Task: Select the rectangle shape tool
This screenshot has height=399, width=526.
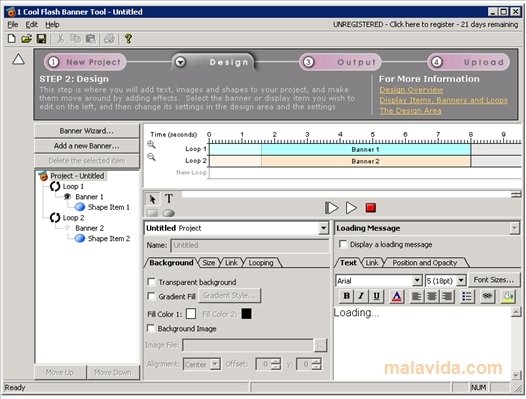Action: pos(152,213)
